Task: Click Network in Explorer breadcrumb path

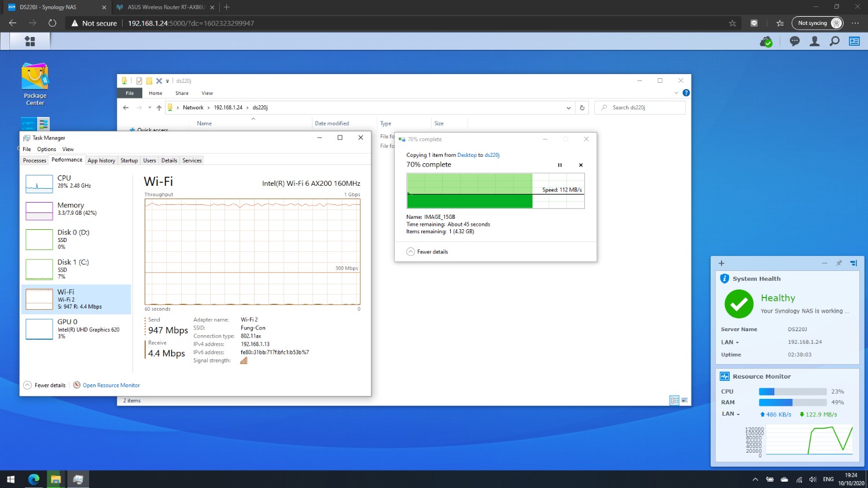Action: (193, 108)
